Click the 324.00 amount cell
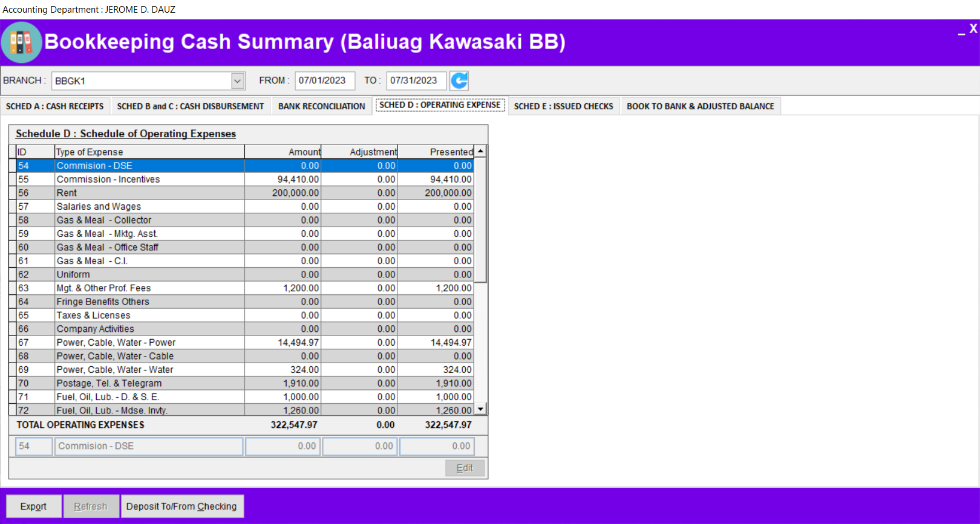The height and width of the screenshot is (524, 980). [283, 370]
